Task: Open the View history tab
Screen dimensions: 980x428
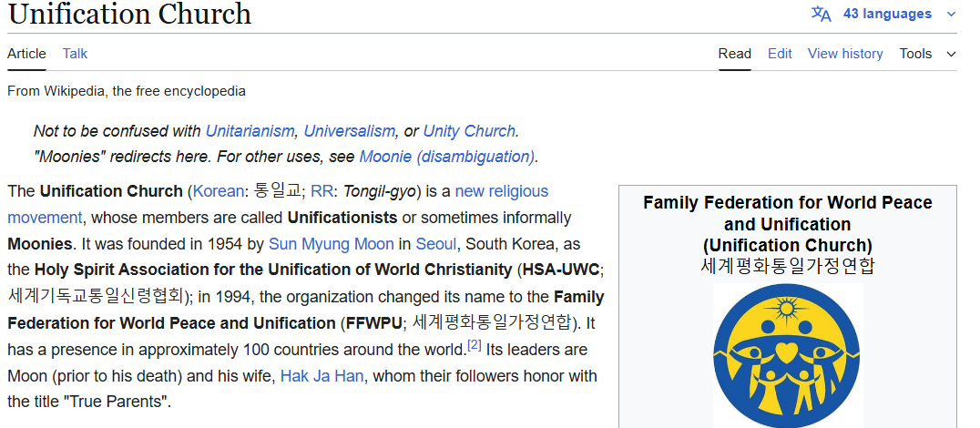Action: coord(845,54)
